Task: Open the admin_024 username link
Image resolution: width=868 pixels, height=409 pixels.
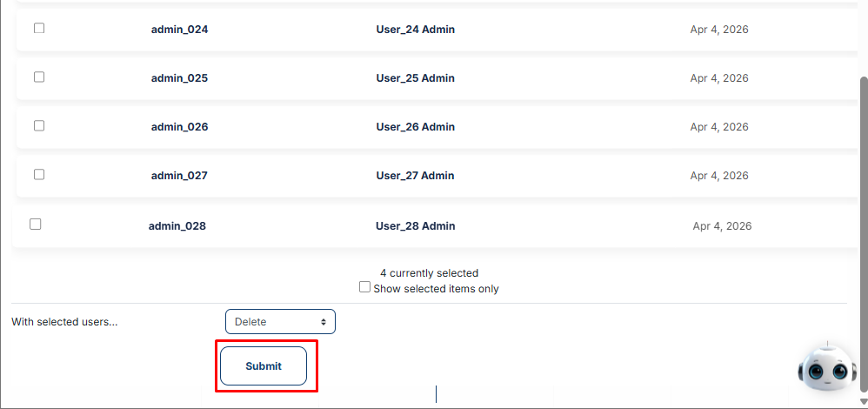Action: 179,30
